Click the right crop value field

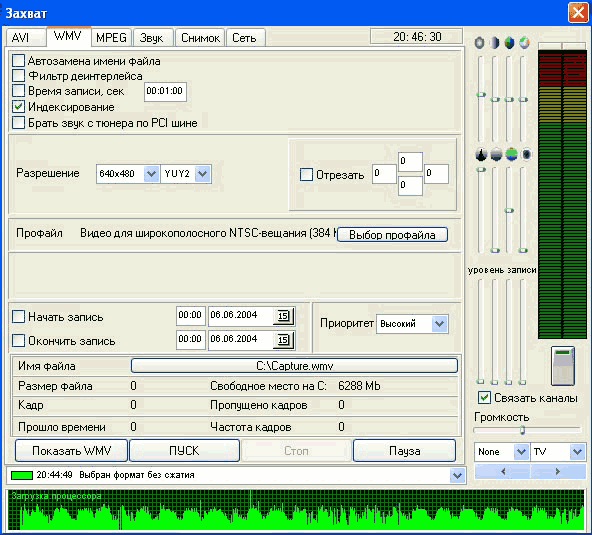click(436, 174)
